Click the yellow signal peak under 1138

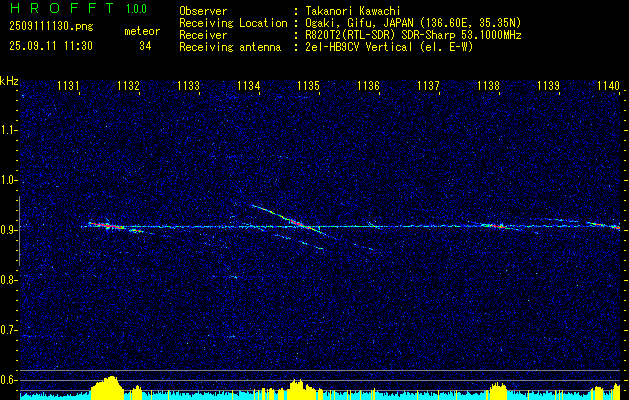(498, 391)
